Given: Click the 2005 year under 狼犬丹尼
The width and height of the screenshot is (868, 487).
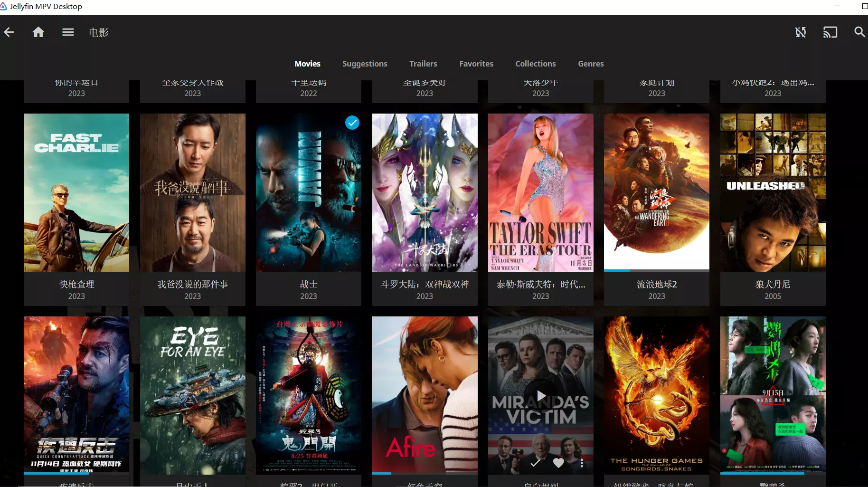Looking at the screenshot, I should 773,296.
